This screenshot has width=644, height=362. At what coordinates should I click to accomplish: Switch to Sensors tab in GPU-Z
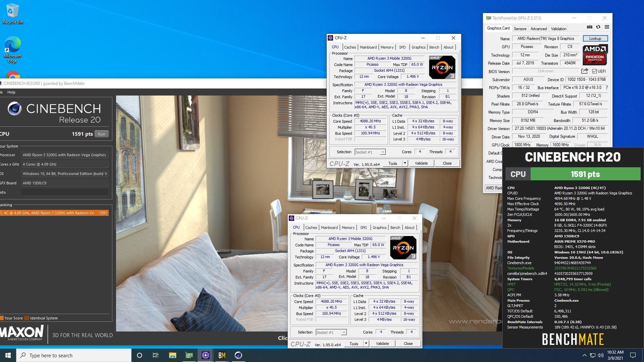[520, 29]
